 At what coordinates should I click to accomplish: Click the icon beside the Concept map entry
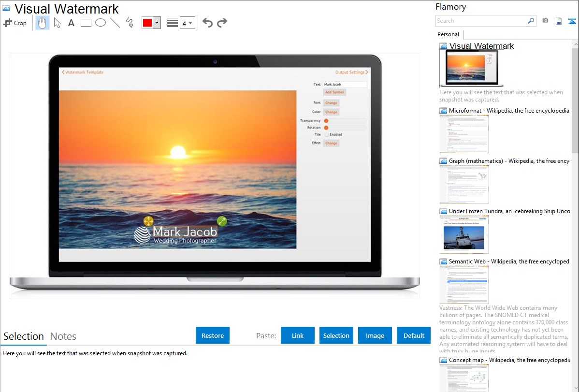443,360
